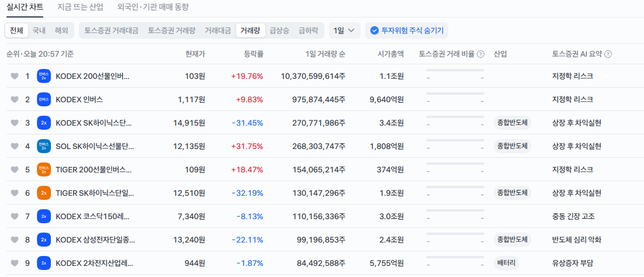Open KODEX 200선물인버스 stock name link
Screen dimensions: 644x277
[x=92, y=76]
